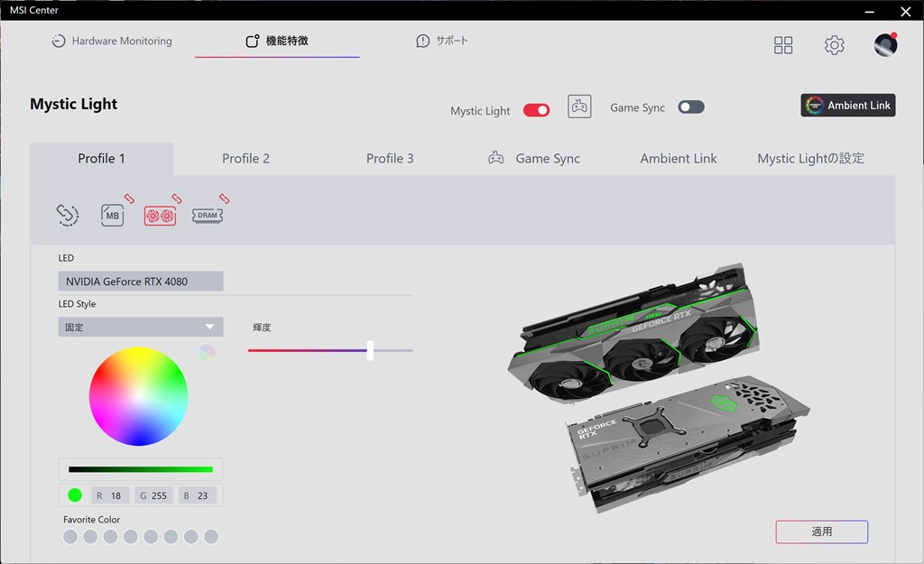Click the 適用 apply button
The height and width of the screenshot is (564, 924).
click(821, 532)
